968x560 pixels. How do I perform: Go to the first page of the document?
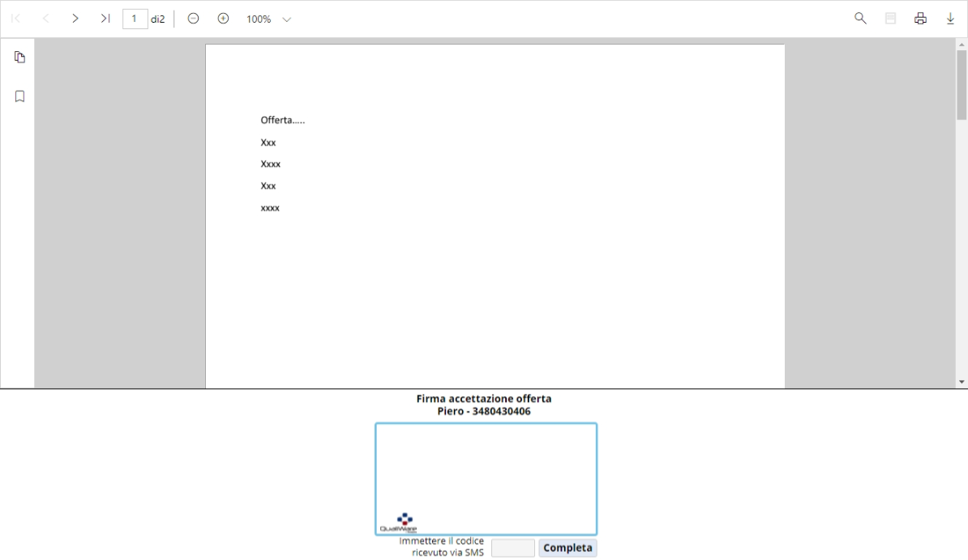point(15,19)
